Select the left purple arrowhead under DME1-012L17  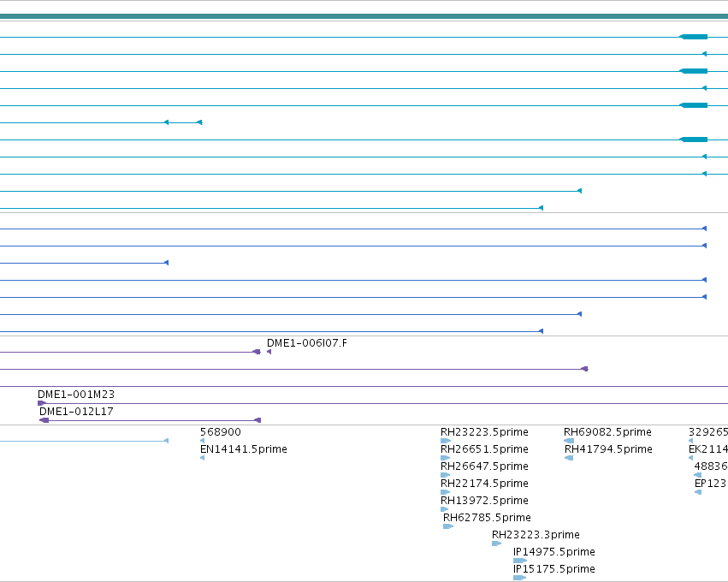[44, 420]
